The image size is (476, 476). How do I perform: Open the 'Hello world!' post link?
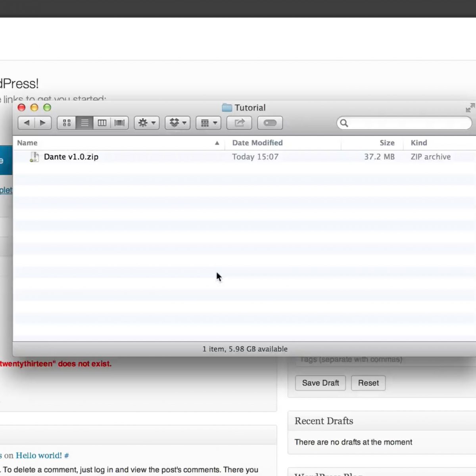(x=39, y=455)
